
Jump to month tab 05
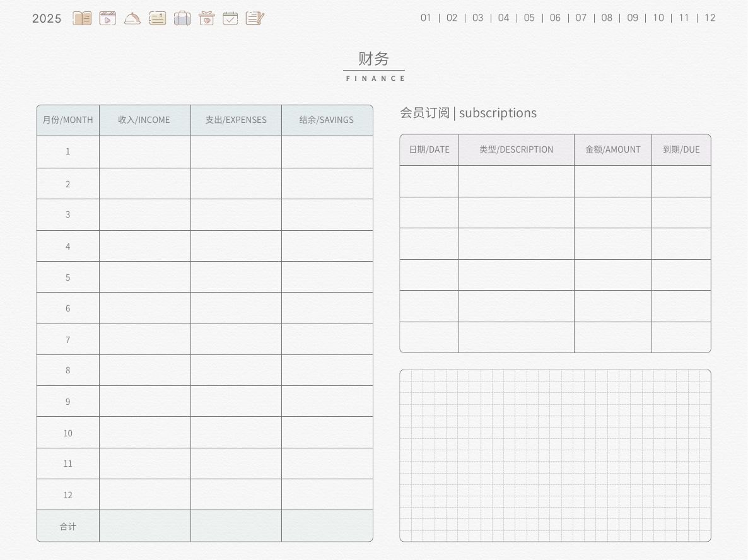529,18
